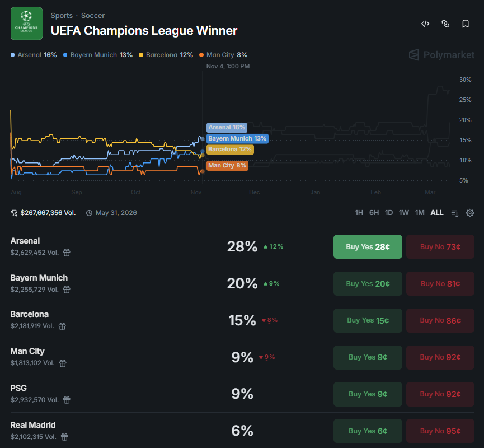Open the Soccer category link
The image size is (484, 448).
tap(93, 16)
